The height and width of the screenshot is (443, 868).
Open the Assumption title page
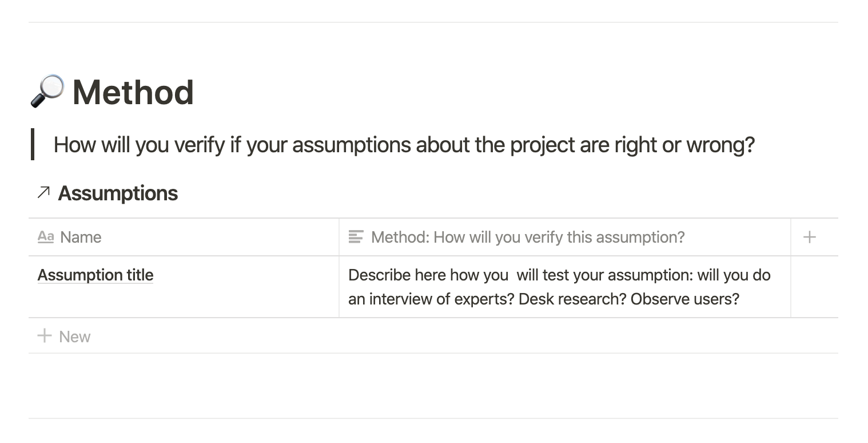tap(95, 275)
